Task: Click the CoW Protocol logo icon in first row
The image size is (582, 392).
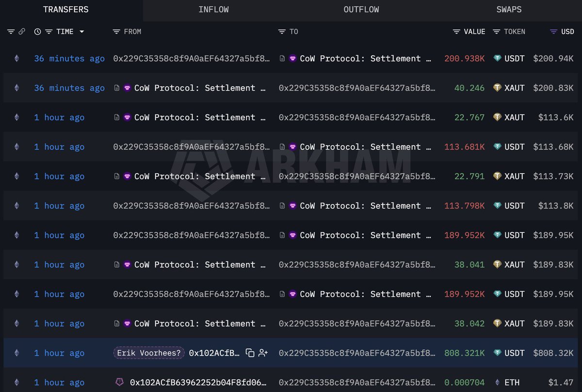Action: 293,58
